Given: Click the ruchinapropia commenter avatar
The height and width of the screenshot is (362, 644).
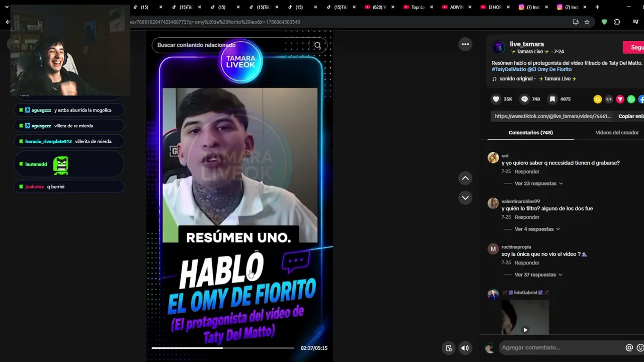Looking at the screenshot, I should click(493, 249).
